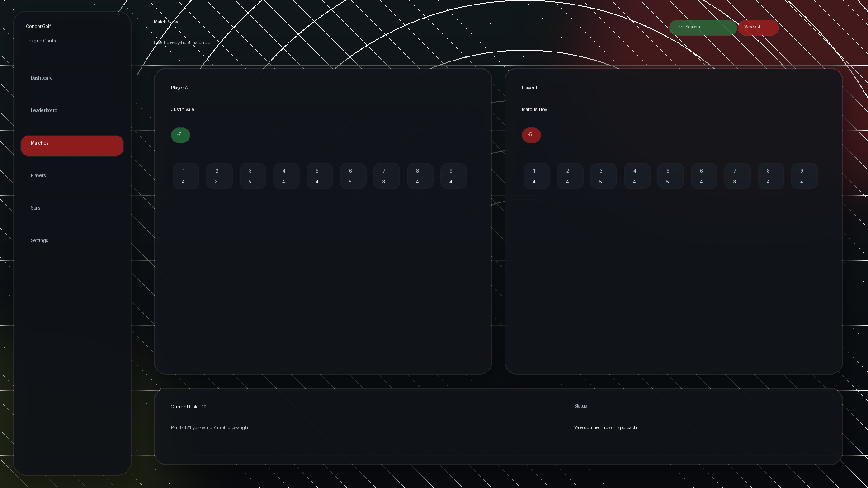
Task: Click Marcus Troy's -5 score badge
Action: coord(531,135)
